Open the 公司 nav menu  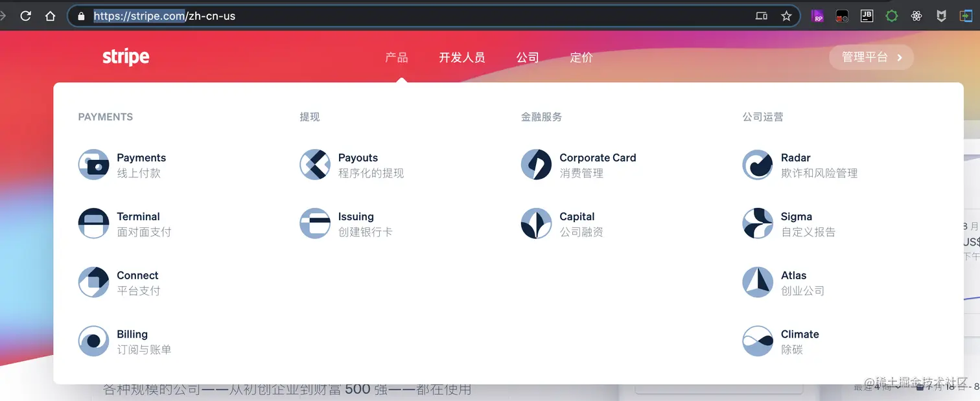click(528, 57)
